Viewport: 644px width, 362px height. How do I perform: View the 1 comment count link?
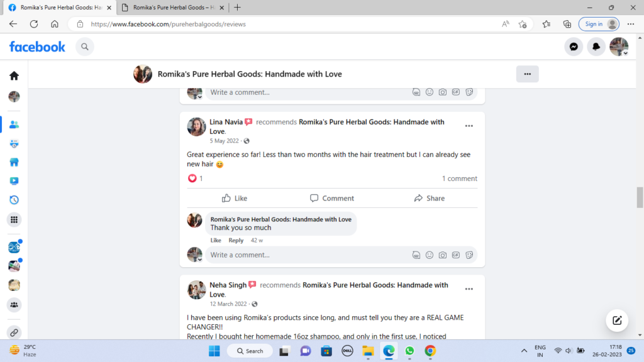point(459,178)
